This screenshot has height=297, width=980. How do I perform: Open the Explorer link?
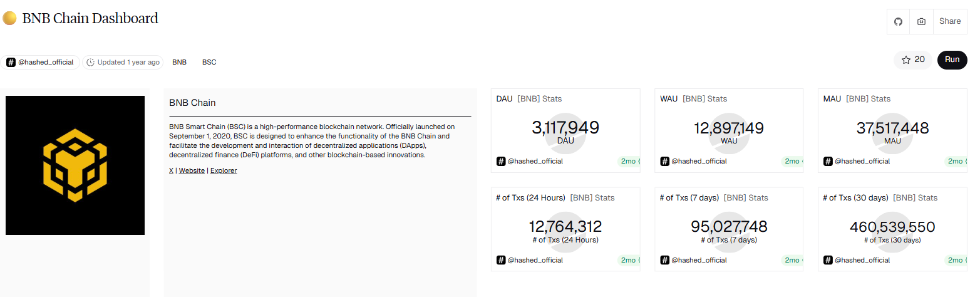tap(224, 170)
